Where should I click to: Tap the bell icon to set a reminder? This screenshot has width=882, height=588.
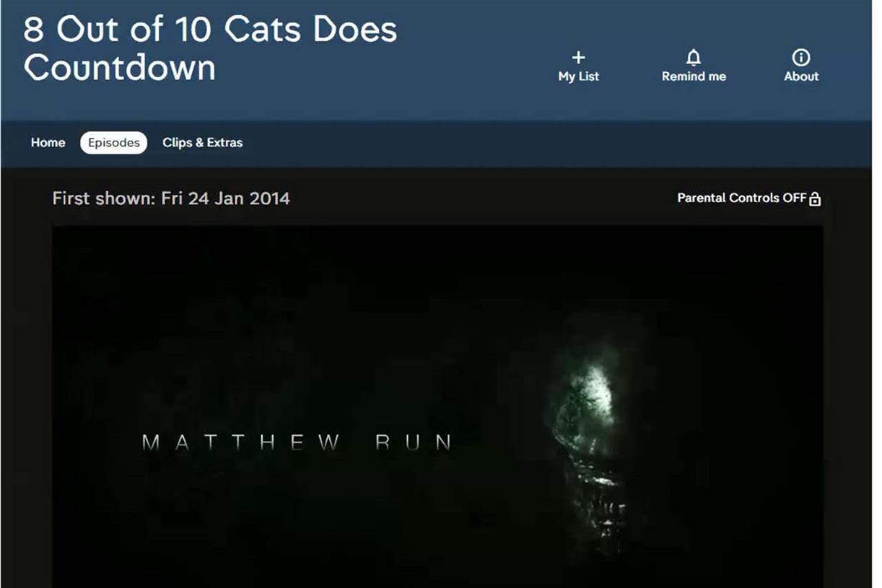click(x=693, y=56)
